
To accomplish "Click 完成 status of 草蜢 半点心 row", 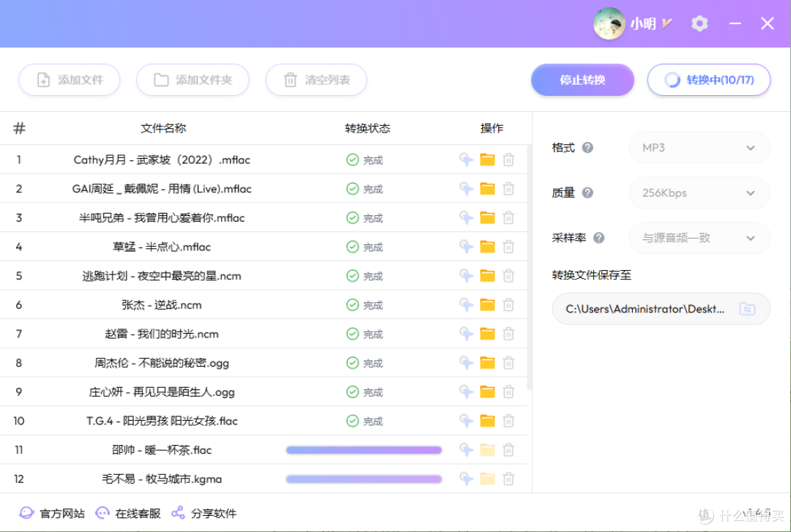I will [x=365, y=247].
